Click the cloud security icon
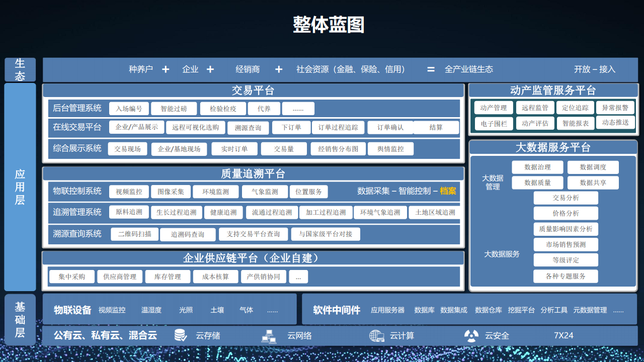644x362 pixels. click(471, 335)
